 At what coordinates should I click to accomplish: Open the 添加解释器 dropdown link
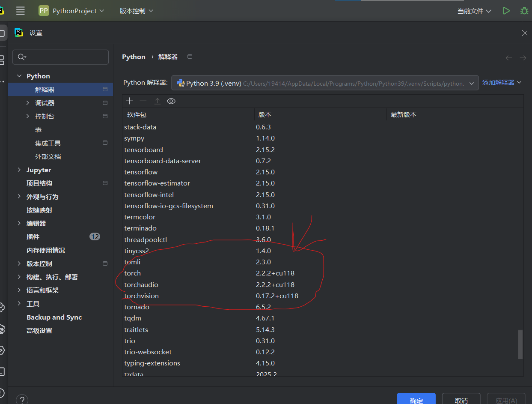502,82
